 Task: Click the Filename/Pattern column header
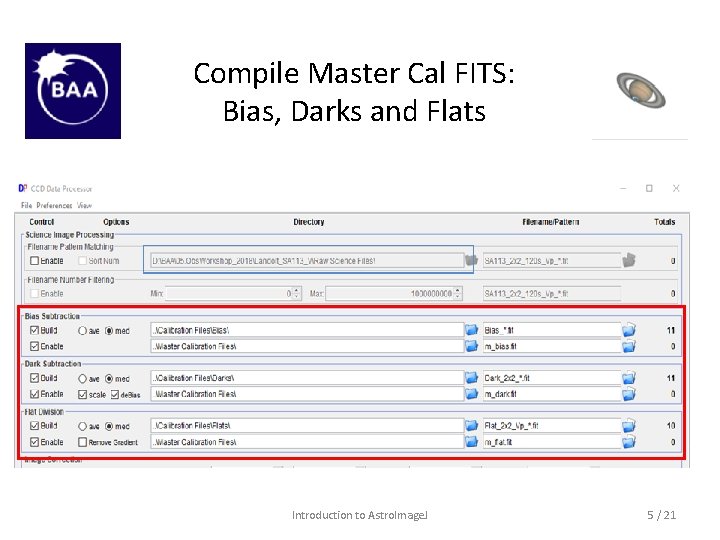(551, 222)
